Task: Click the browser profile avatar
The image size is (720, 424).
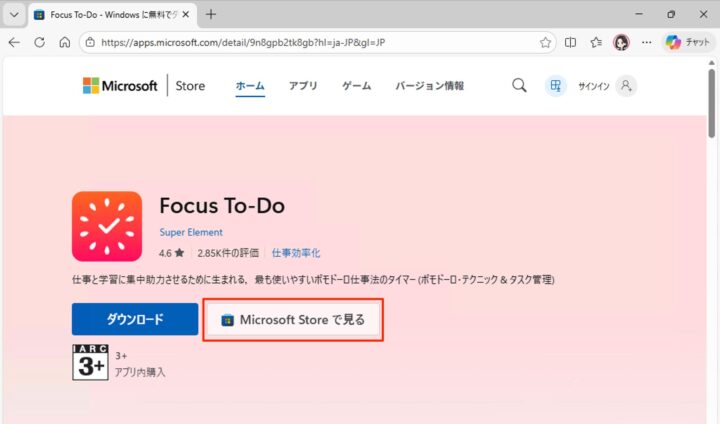Action: click(x=621, y=43)
